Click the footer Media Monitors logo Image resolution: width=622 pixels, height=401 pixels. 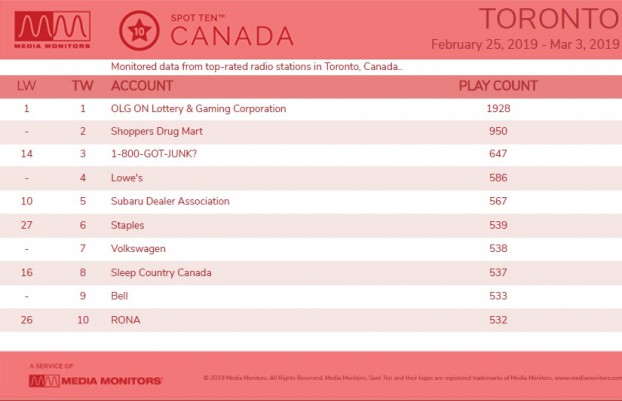coord(96,381)
